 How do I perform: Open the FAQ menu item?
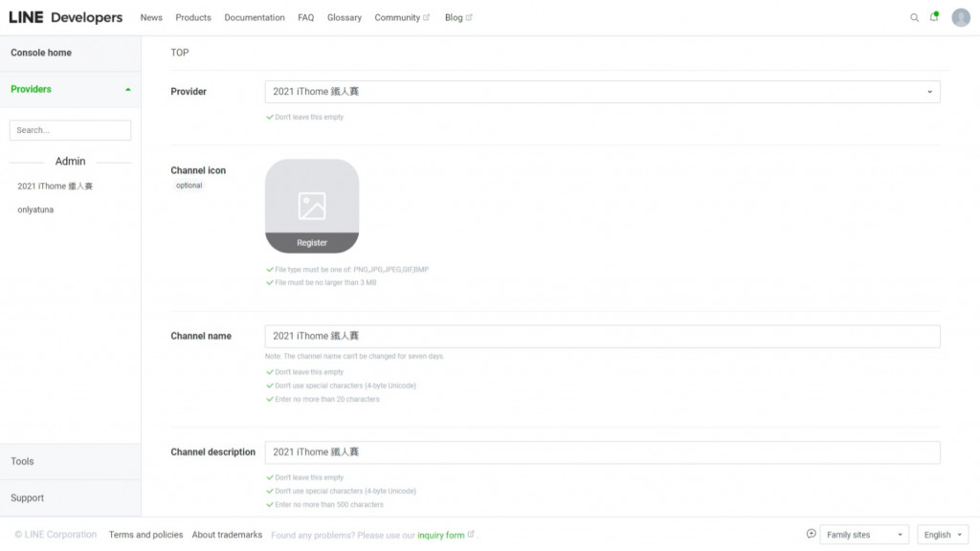click(x=305, y=17)
